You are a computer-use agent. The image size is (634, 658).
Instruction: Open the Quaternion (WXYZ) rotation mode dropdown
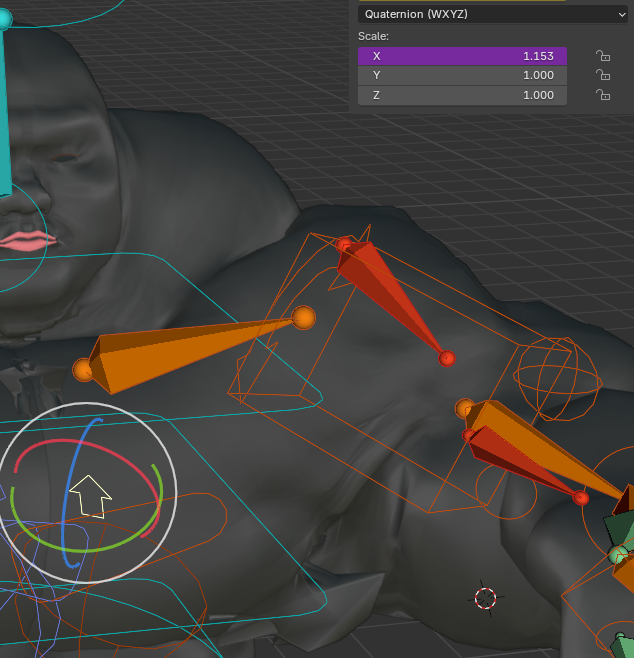(x=493, y=14)
